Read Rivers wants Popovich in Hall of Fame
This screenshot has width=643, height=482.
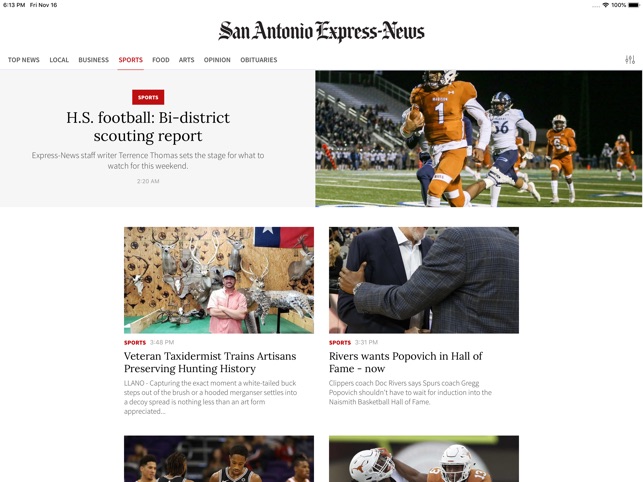pyautogui.click(x=406, y=362)
